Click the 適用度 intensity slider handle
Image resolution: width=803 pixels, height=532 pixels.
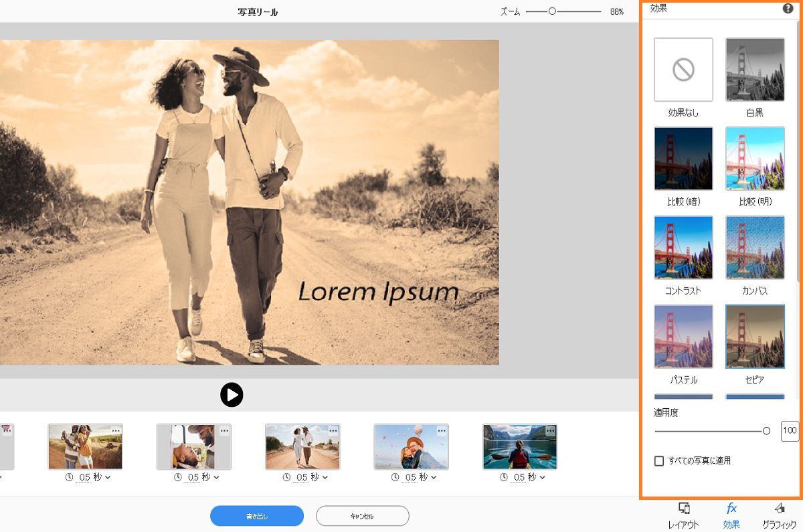tap(766, 431)
